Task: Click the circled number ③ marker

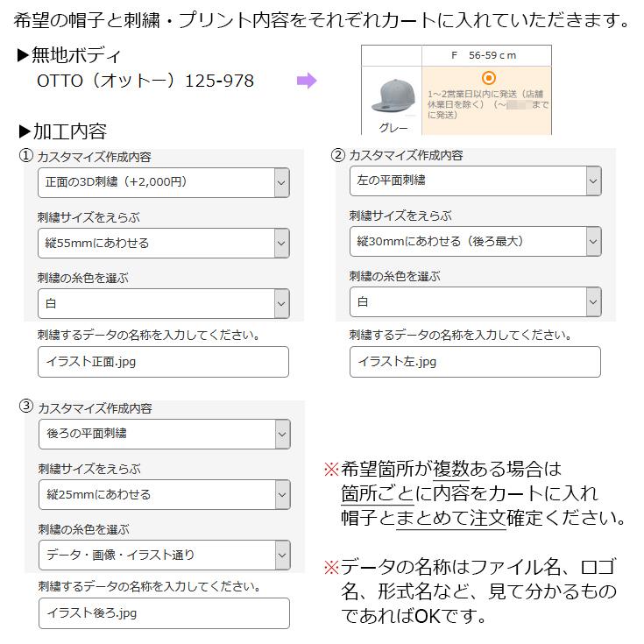Action: click(x=26, y=407)
